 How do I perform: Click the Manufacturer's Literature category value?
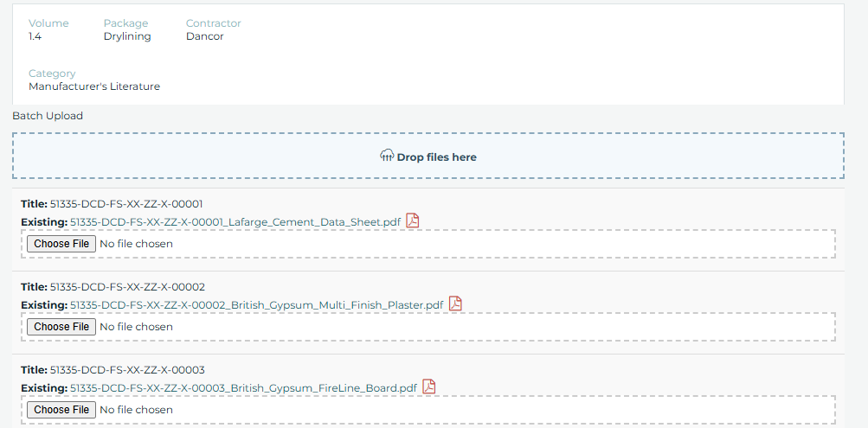click(x=94, y=86)
